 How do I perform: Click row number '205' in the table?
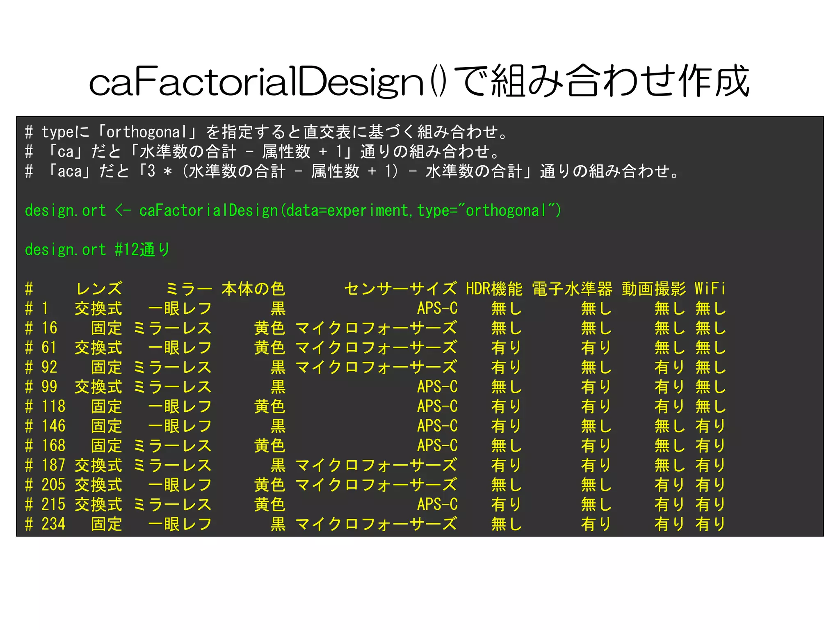[x=53, y=485]
